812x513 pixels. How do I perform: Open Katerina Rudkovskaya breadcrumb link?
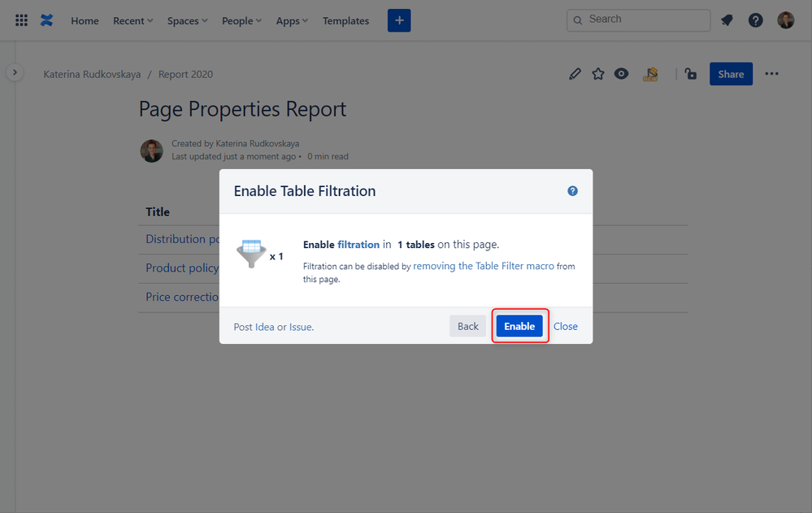tap(92, 74)
